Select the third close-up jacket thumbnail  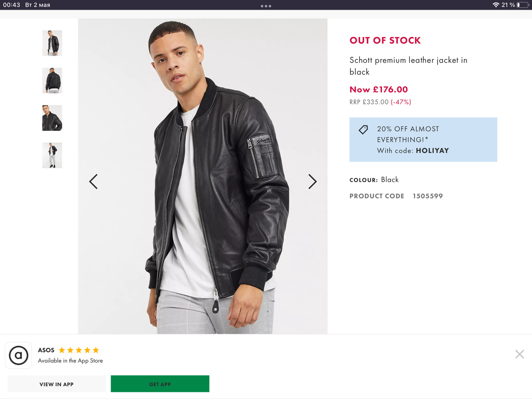coord(52,118)
